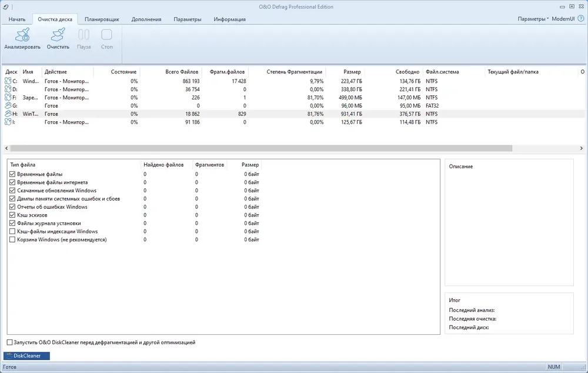
Task: Click the Стоп (Stop) icon
Action: click(x=106, y=35)
